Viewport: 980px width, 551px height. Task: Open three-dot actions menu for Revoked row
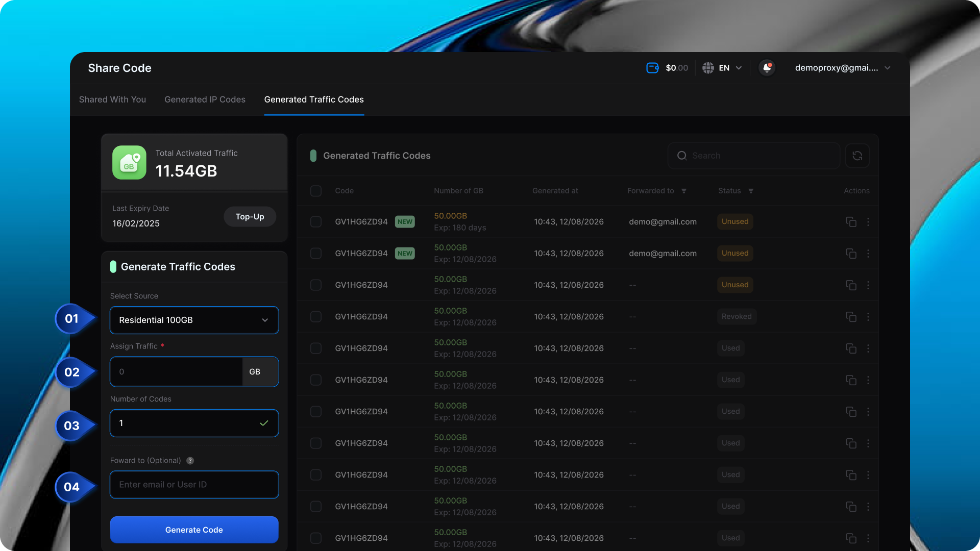[868, 317]
